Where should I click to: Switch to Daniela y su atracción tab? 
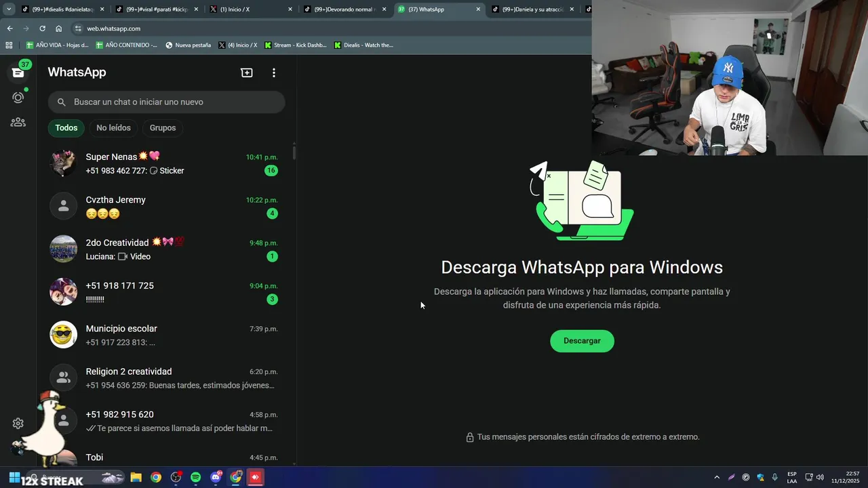pos(532,9)
